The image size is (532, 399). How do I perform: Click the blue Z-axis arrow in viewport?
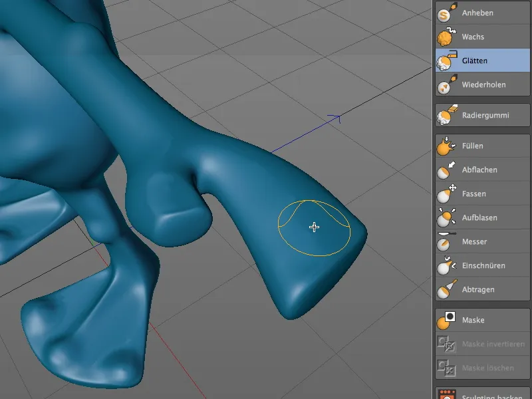pos(339,117)
